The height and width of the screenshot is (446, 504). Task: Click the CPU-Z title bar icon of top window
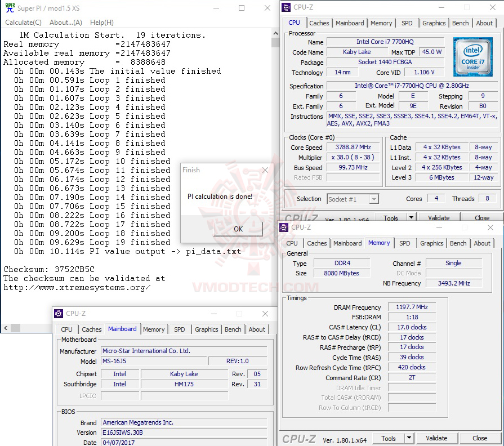[x=286, y=7]
